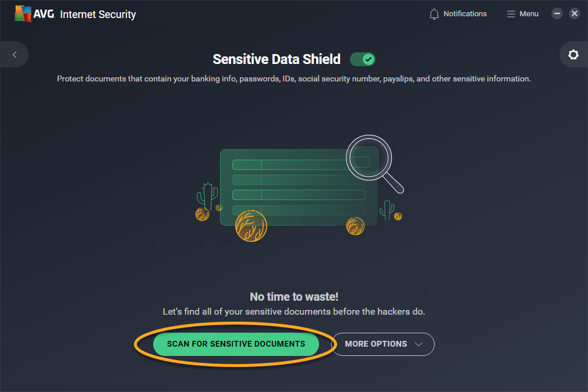This screenshot has width=588, height=392.
Task: Click the Notifications bell icon
Action: click(434, 14)
